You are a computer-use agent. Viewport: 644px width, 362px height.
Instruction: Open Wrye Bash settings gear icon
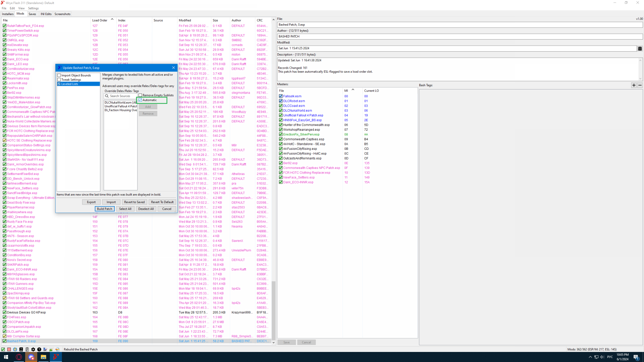[x=33, y=349]
